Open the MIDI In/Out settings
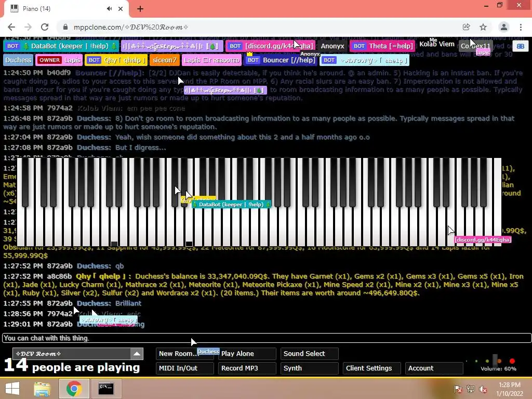This screenshot has height=399, width=532. pos(185,368)
